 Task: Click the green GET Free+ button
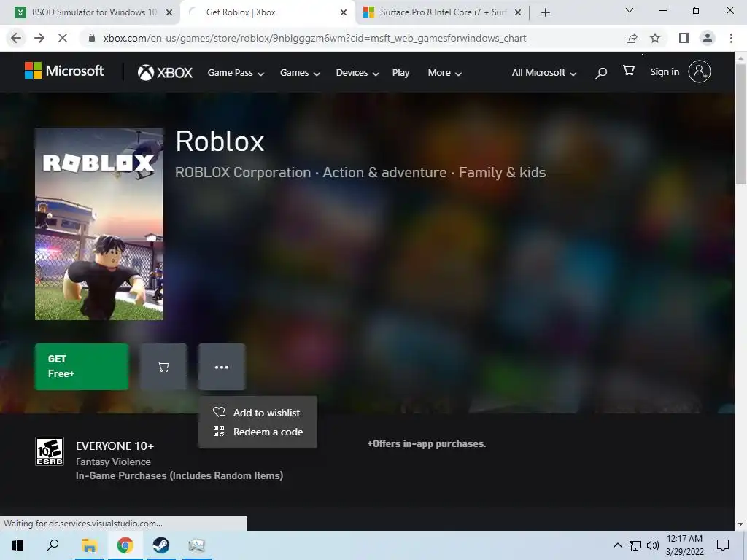click(x=82, y=367)
